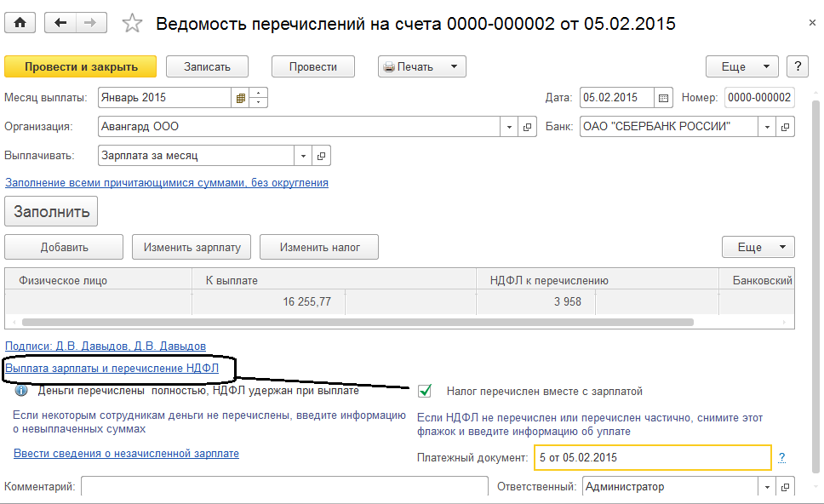Screen dimensions: 824x504
Task: Click the question mark beside Платежный документ
Action: click(x=782, y=458)
